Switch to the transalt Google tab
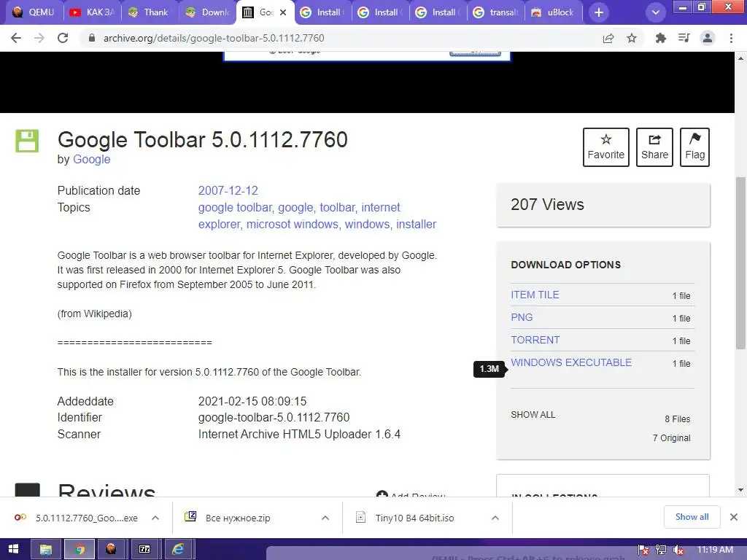The image size is (747, 560). pos(495,12)
